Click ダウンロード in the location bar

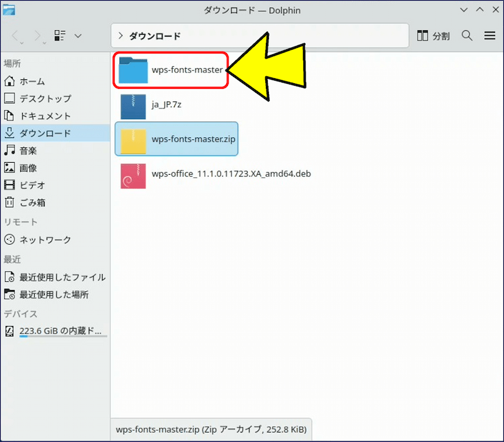[x=155, y=36]
